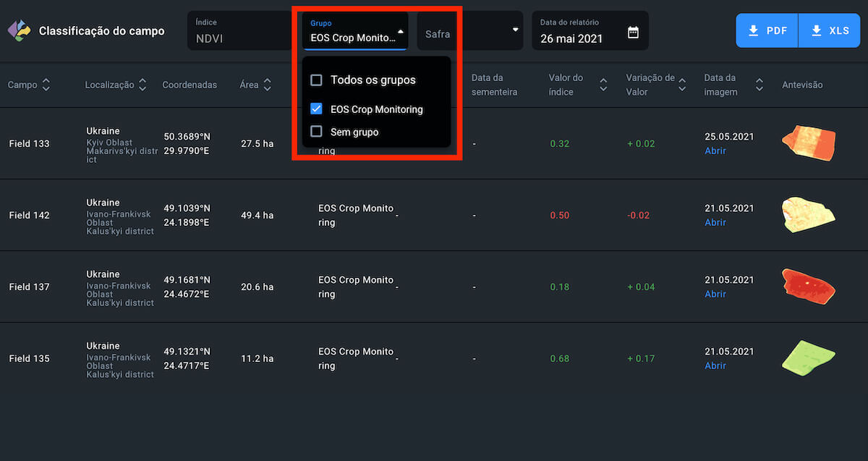Export the report as XLS
The width and height of the screenshot is (868, 461).
pos(829,30)
